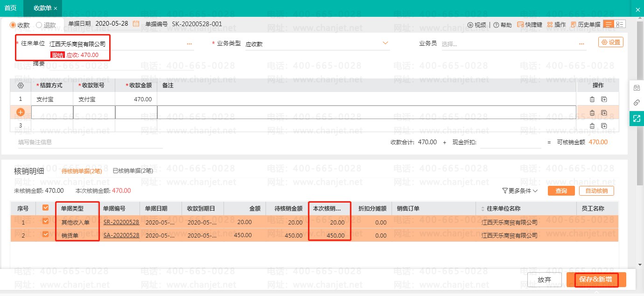Click the 现金折扣 input field
Screen dimensions: 644x296
click(x=510, y=142)
